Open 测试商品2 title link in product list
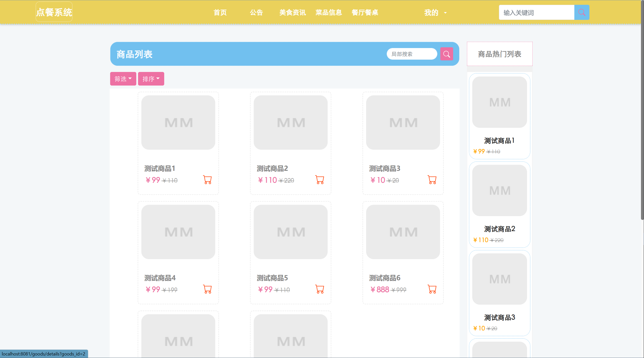 [x=272, y=168]
